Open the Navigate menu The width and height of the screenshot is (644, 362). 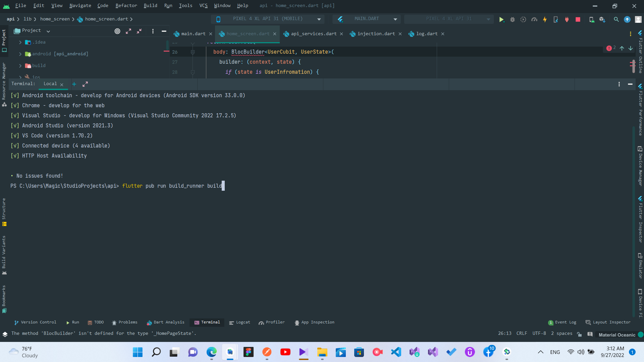(80, 6)
